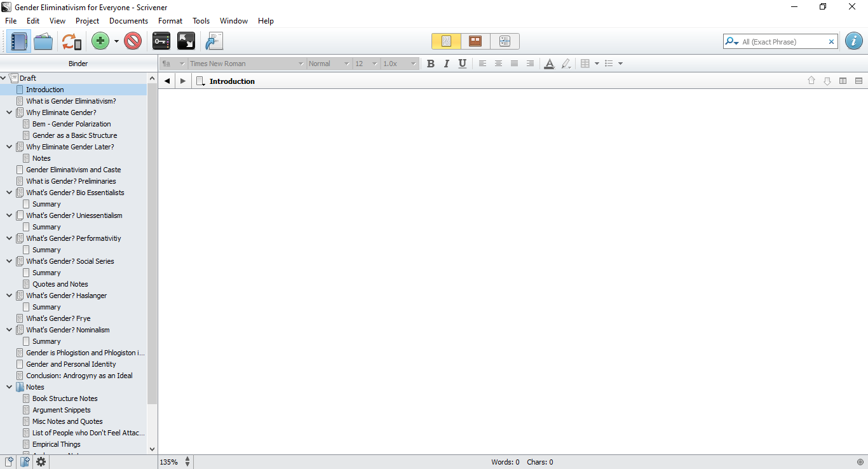The height and width of the screenshot is (469, 868).
Task: Select What is Gender Eliminativism? document
Action: click(71, 101)
